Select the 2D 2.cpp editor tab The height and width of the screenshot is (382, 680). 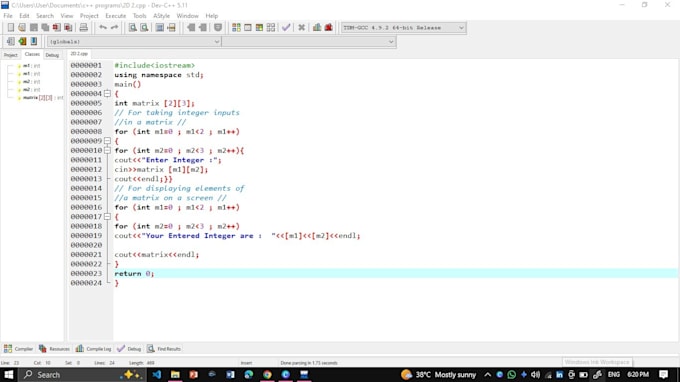click(x=79, y=54)
